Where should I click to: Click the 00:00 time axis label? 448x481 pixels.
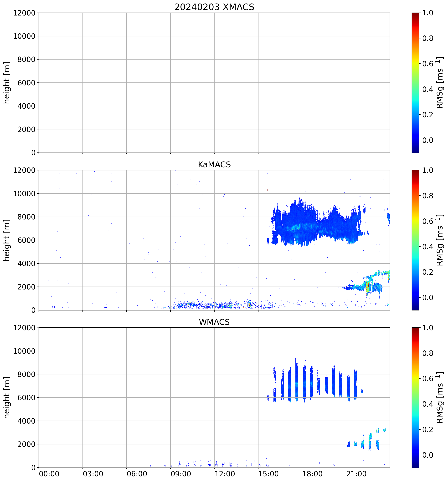[x=49, y=474]
